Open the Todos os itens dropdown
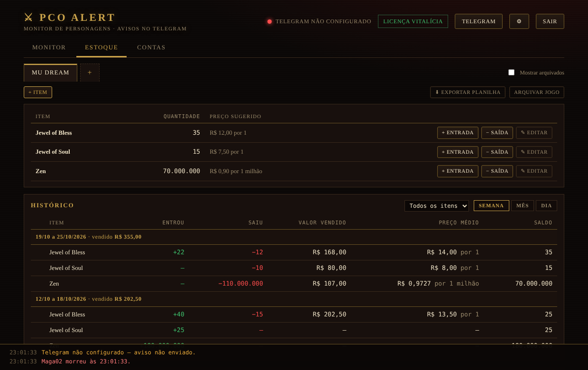Image resolution: width=588 pixels, height=370 pixels. point(436,206)
